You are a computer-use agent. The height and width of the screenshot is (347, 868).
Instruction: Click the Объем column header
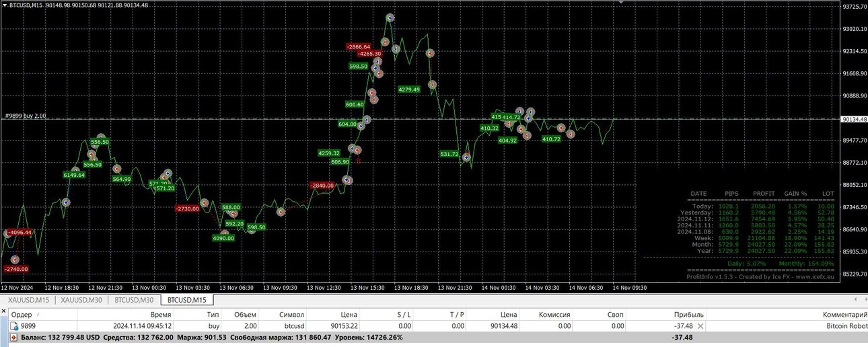245,315
